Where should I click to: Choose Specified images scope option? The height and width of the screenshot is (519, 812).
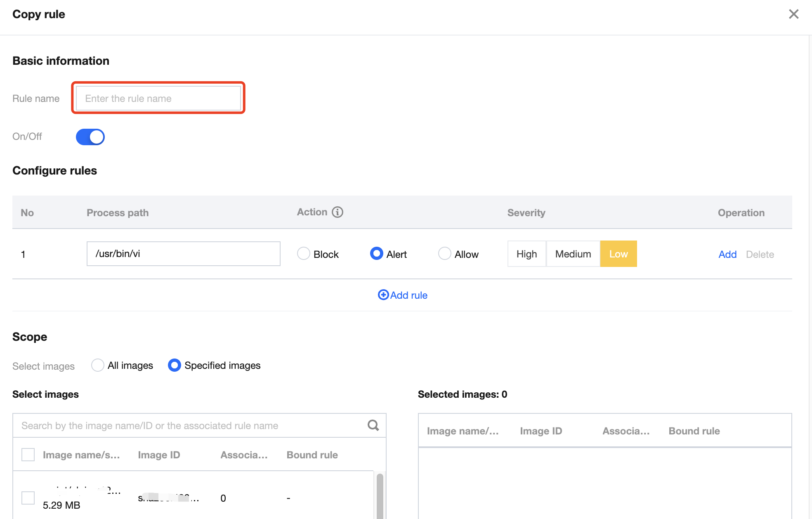(x=175, y=365)
